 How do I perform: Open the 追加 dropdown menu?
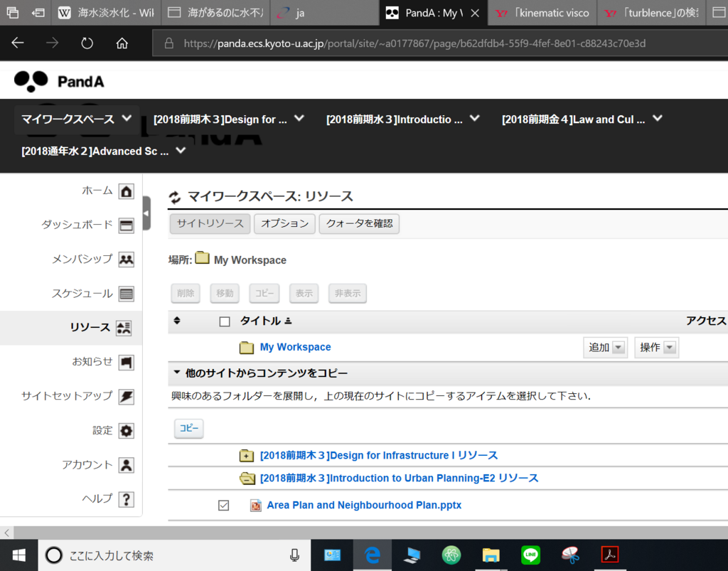pyautogui.click(x=605, y=347)
